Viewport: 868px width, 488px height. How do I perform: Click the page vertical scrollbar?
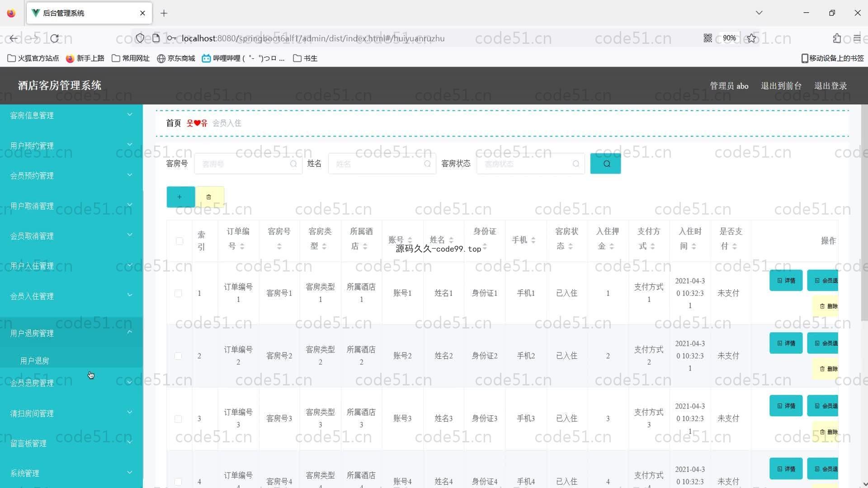pyautogui.click(x=864, y=212)
